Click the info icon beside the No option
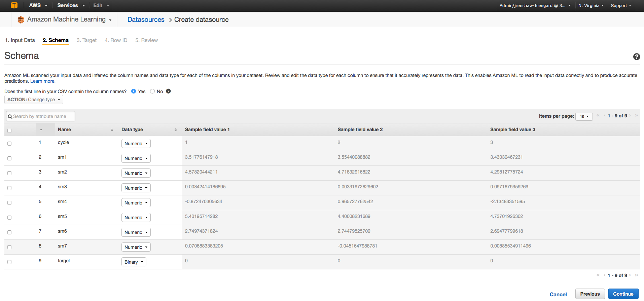Image resolution: width=644 pixels, height=301 pixels. click(168, 91)
